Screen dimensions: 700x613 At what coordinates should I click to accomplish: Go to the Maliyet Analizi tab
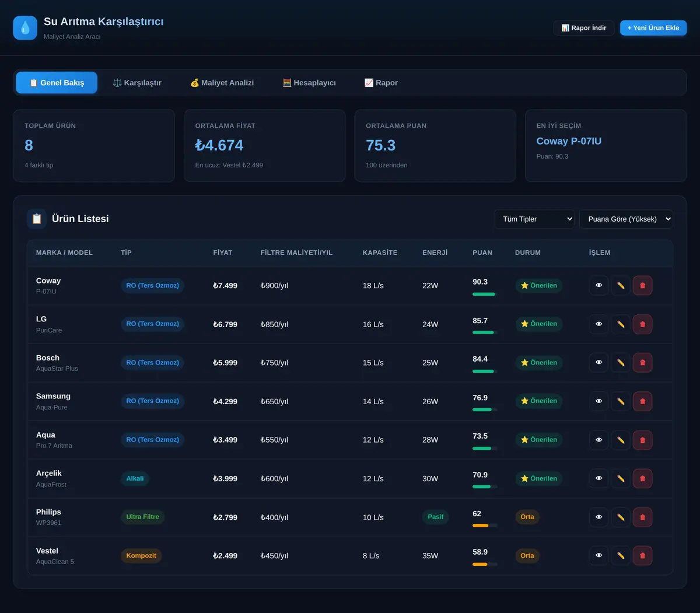[x=222, y=83]
